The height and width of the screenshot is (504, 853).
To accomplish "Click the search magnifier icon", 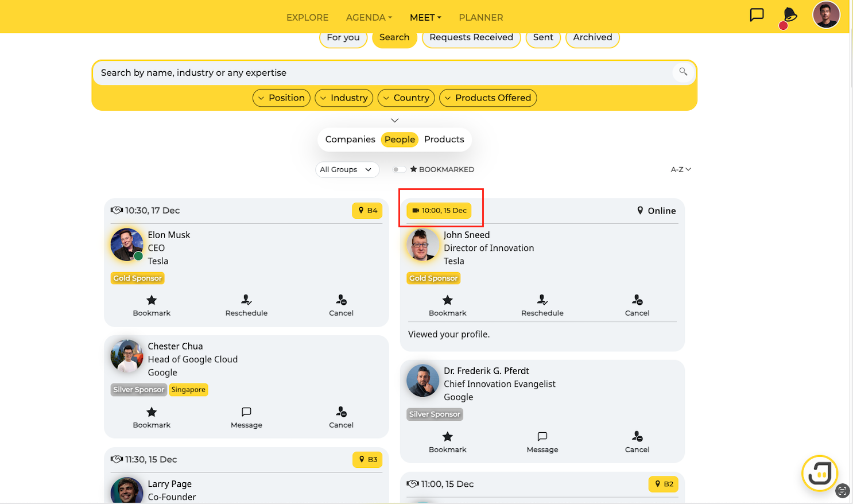I will click(x=683, y=72).
